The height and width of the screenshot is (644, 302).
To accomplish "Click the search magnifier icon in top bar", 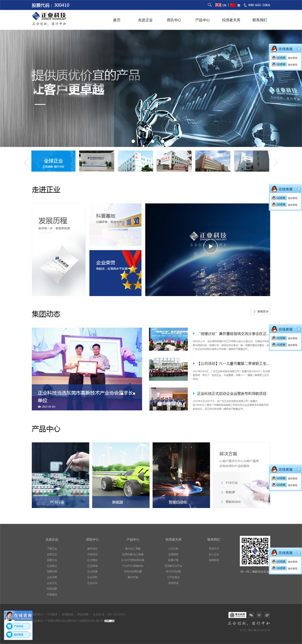I will coord(210,5).
